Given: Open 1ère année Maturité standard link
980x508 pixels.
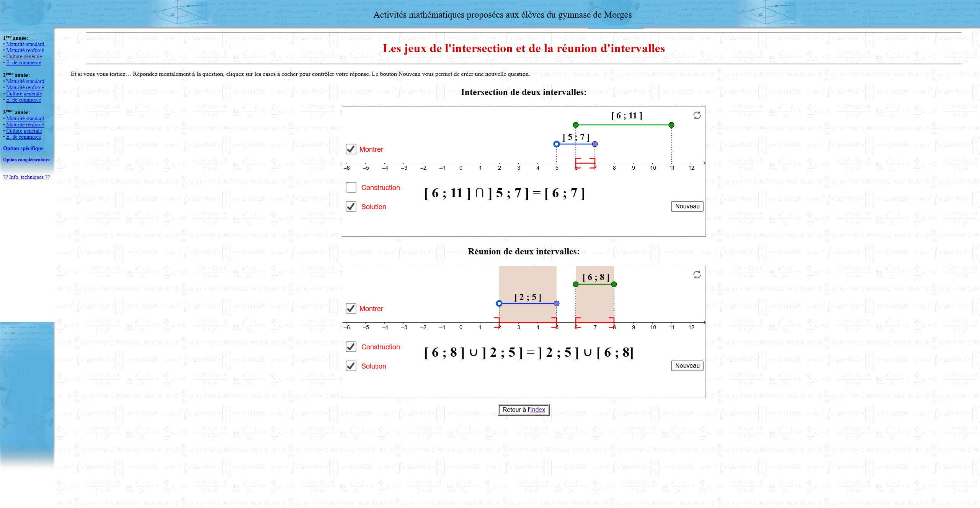Looking at the screenshot, I should pyautogui.click(x=25, y=44).
